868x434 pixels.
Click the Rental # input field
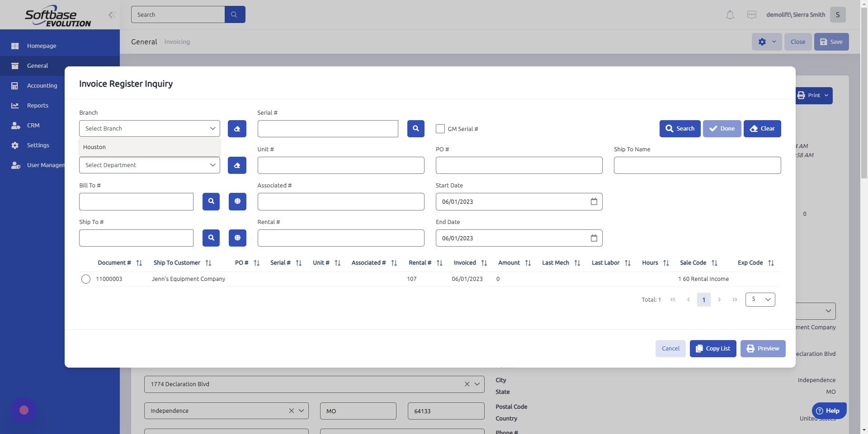[x=341, y=238]
